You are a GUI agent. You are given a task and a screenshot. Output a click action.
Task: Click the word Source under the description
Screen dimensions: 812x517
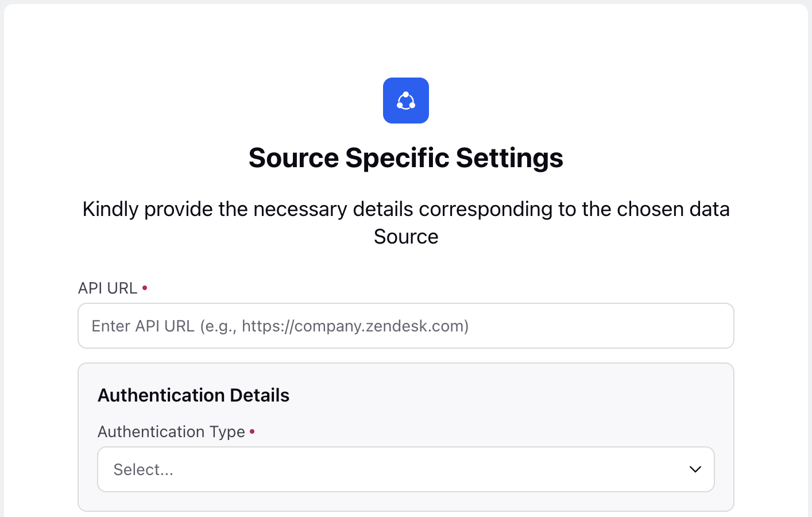[406, 237]
